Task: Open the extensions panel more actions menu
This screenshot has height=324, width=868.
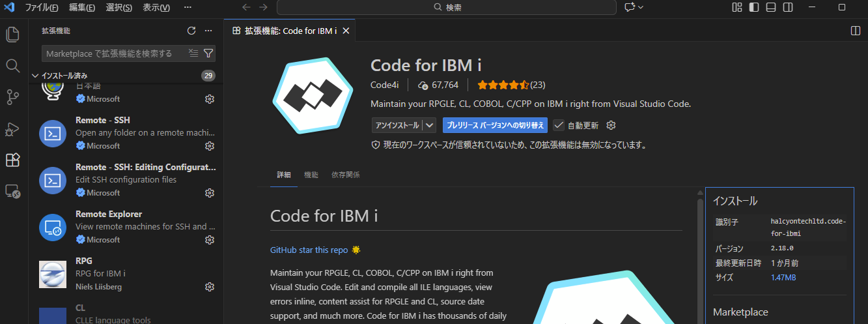Action: pyautogui.click(x=208, y=31)
